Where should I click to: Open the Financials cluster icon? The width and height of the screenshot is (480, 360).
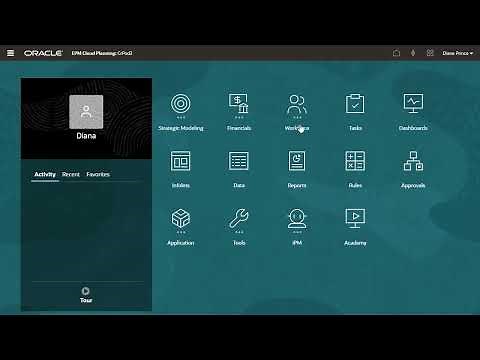point(239,103)
